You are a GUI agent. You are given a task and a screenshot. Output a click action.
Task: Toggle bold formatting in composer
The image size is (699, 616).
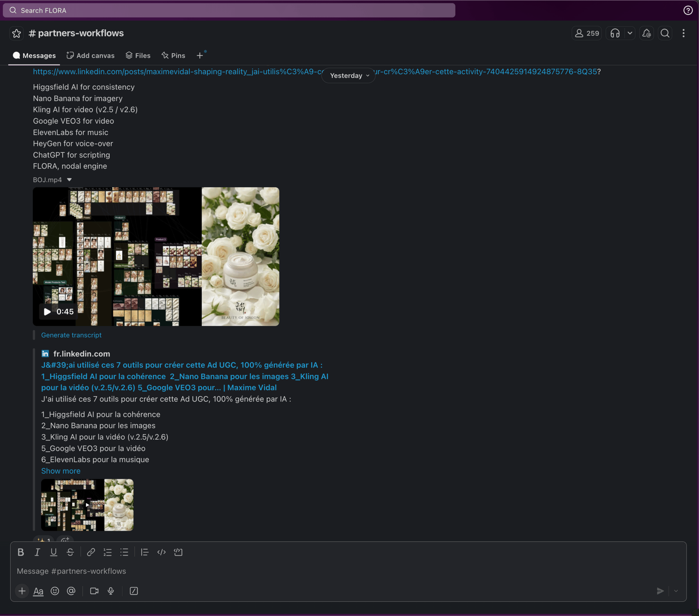pyautogui.click(x=21, y=552)
